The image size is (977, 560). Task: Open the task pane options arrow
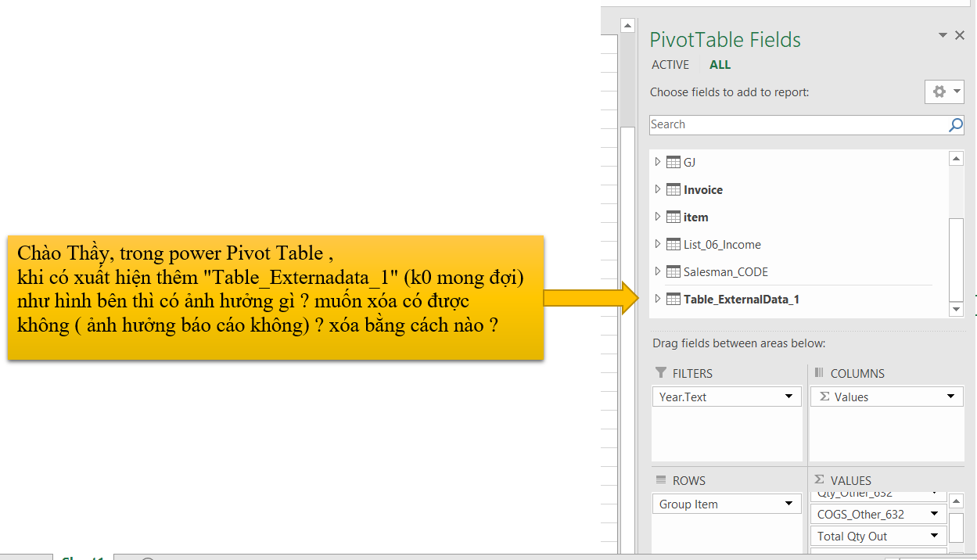(x=943, y=35)
